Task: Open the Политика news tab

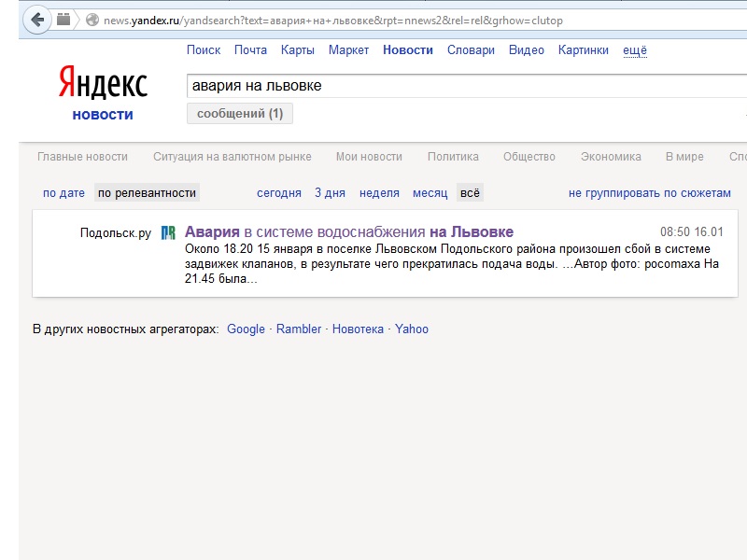Action: tap(453, 157)
